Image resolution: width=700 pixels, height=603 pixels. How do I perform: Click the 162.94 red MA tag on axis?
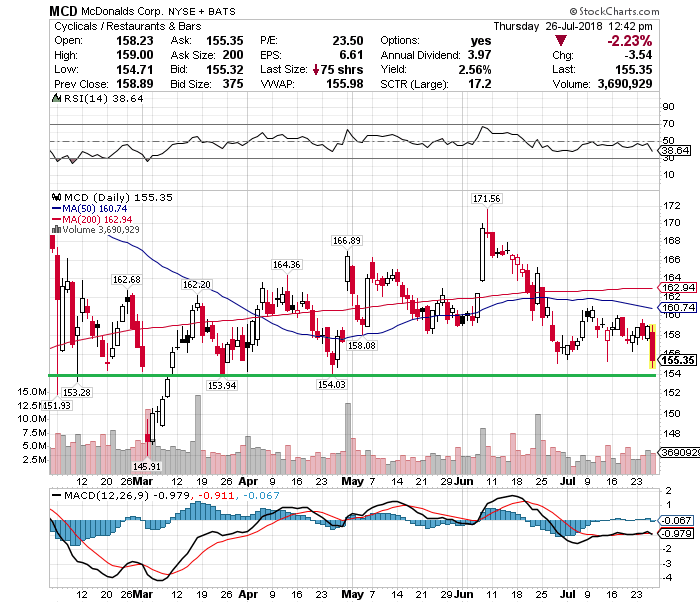[x=678, y=288]
